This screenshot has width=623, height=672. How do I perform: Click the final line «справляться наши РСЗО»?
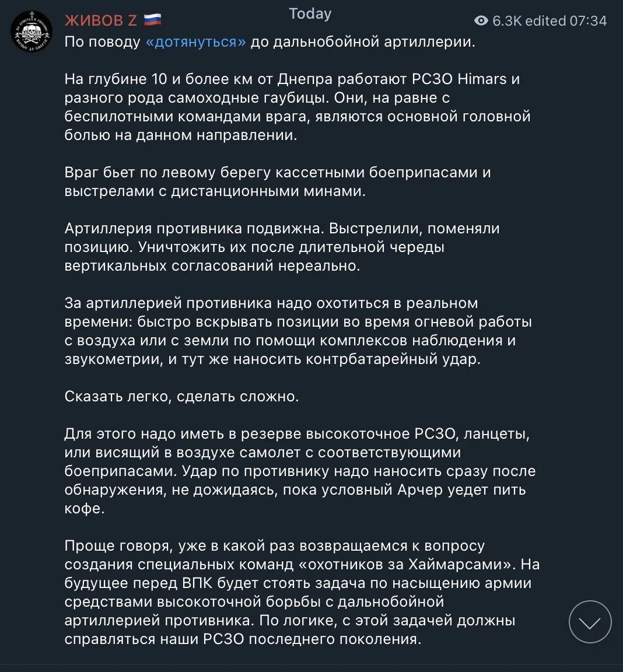click(x=243, y=639)
